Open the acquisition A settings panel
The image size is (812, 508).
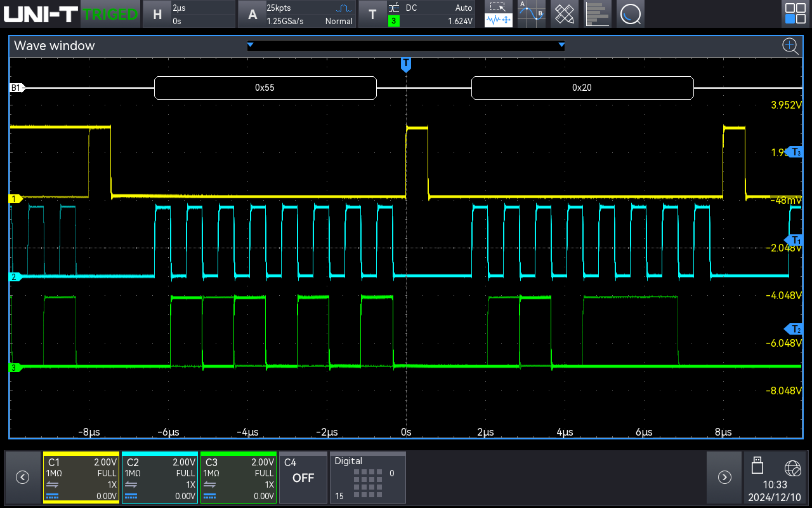pyautogui.click(x=252, y=14)
